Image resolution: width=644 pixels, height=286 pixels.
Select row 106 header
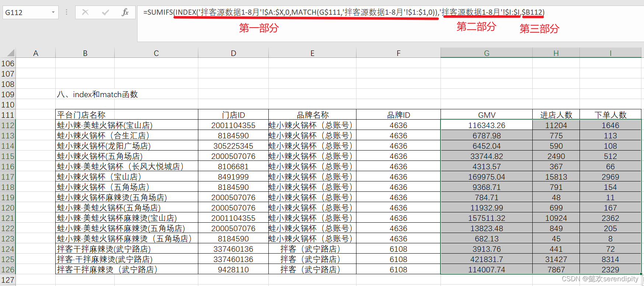point(8,63)
